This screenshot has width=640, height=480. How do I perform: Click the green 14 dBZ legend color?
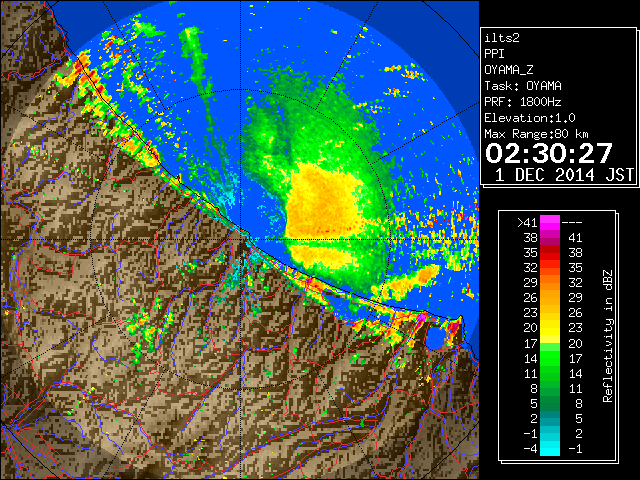click(550, 358)
